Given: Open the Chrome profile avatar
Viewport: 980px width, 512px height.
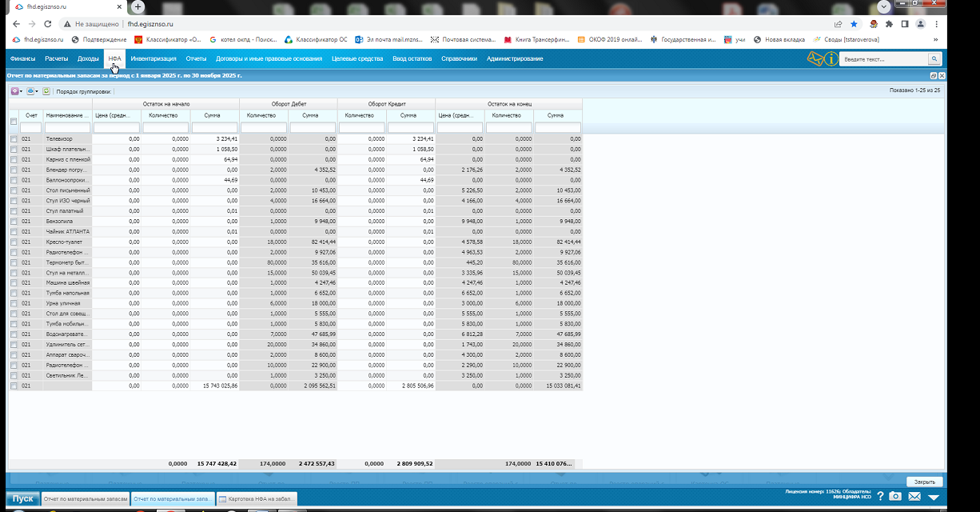Looking at the screenshot, I should (x=922, y=24).
